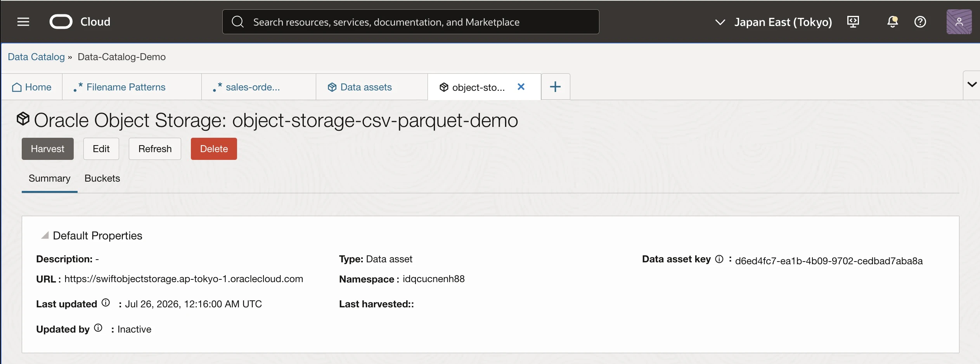Collapse the Default Properties section

(x=45, y=236)
